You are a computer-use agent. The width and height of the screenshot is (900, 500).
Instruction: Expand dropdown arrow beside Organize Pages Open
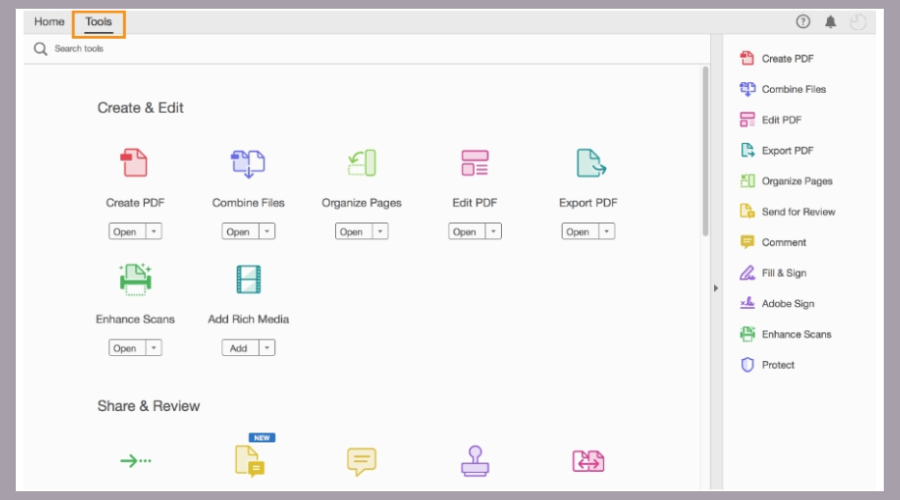[380, 231]
